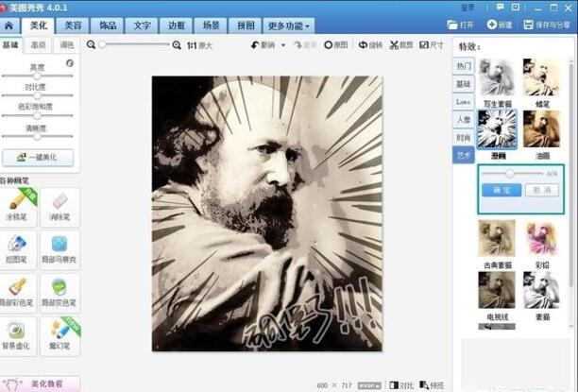Open the skin icon in title bar
Viewport: 578px width, 392px height.
click(x=516, y=7)
